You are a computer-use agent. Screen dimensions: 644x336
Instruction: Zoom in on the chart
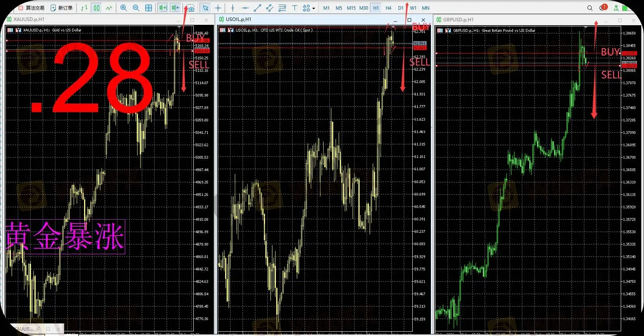[x=124, y=8]
